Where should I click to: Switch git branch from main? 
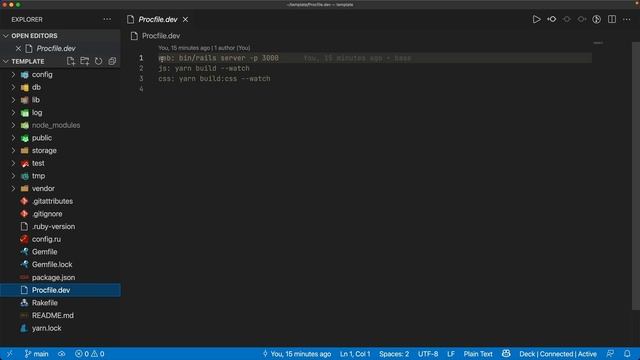(x=36, y=354)
